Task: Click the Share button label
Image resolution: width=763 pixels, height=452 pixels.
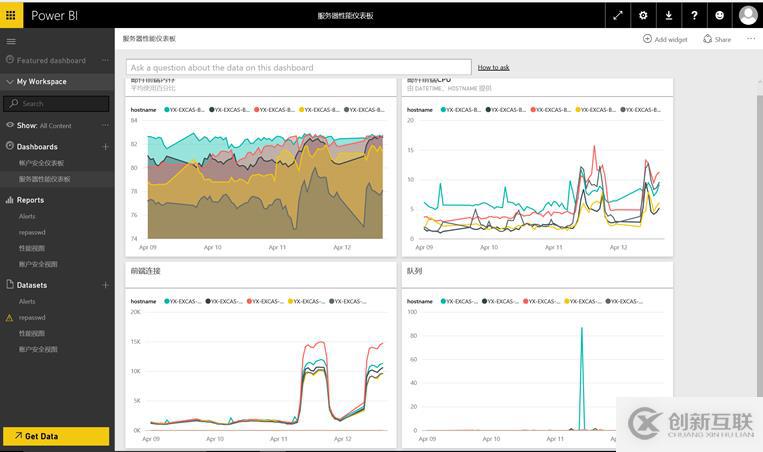Action: tap(723, 39)
